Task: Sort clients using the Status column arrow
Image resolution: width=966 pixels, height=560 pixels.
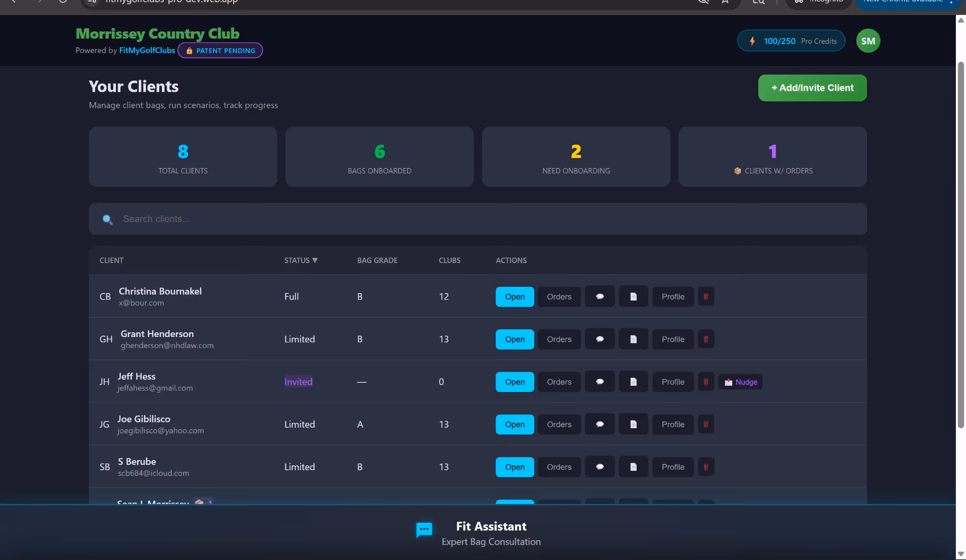Action: [314, 260]
